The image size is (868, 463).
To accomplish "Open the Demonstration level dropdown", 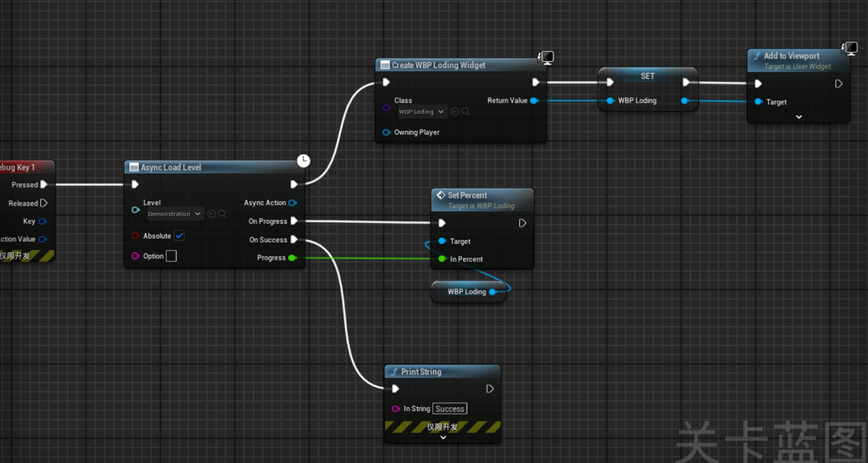I will point(175,214).
